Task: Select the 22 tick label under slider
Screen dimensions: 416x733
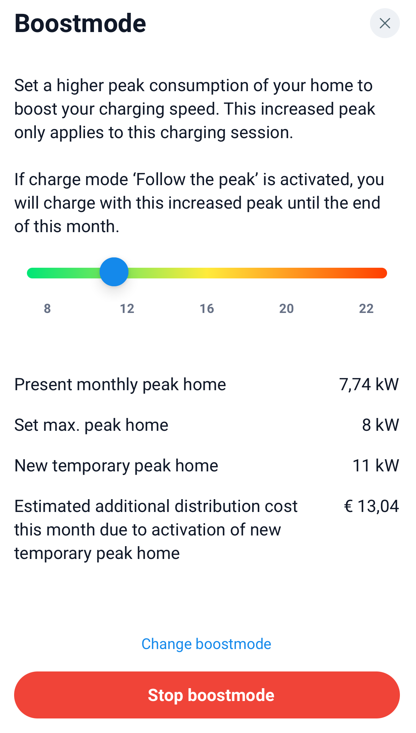Action: pos(366,309)
